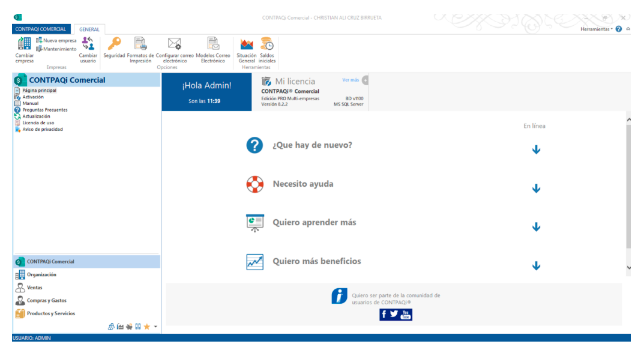Open the CONTPAQi Facebook page icon
The height and width of the screenshot is (347, 644).
click(x=384, y=315)
